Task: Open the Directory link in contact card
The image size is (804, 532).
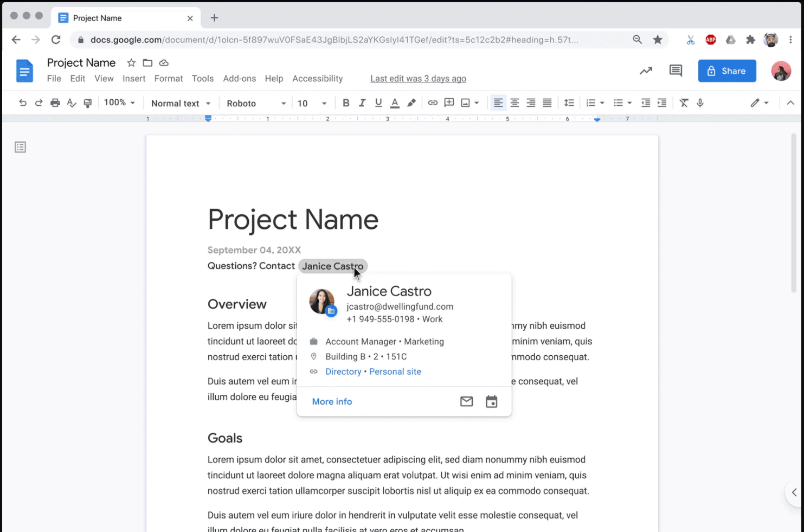Action: click(x=343, y=372)
